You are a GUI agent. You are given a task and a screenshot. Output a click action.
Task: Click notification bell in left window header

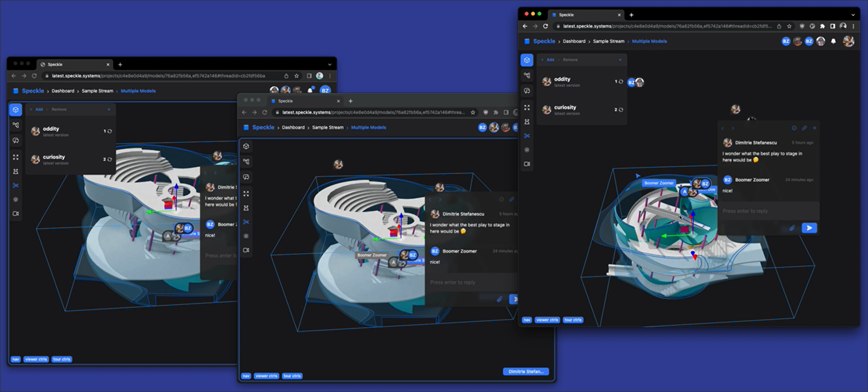tap(310, 90)
